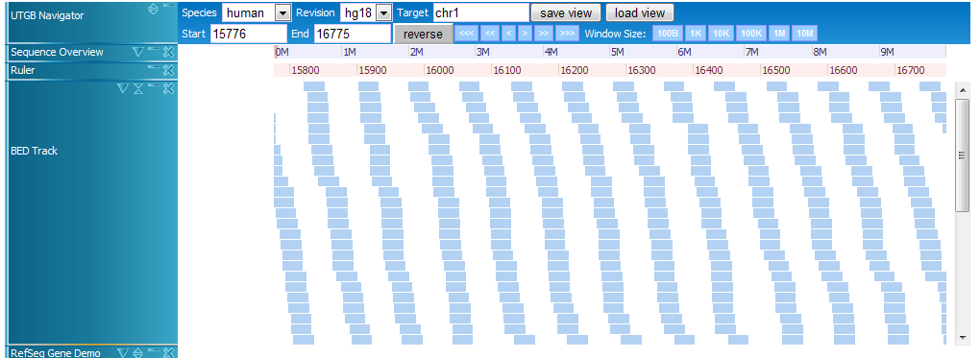Close the Ruler track
This screenshot has width=980, height=358.
(x=168, y=70)
